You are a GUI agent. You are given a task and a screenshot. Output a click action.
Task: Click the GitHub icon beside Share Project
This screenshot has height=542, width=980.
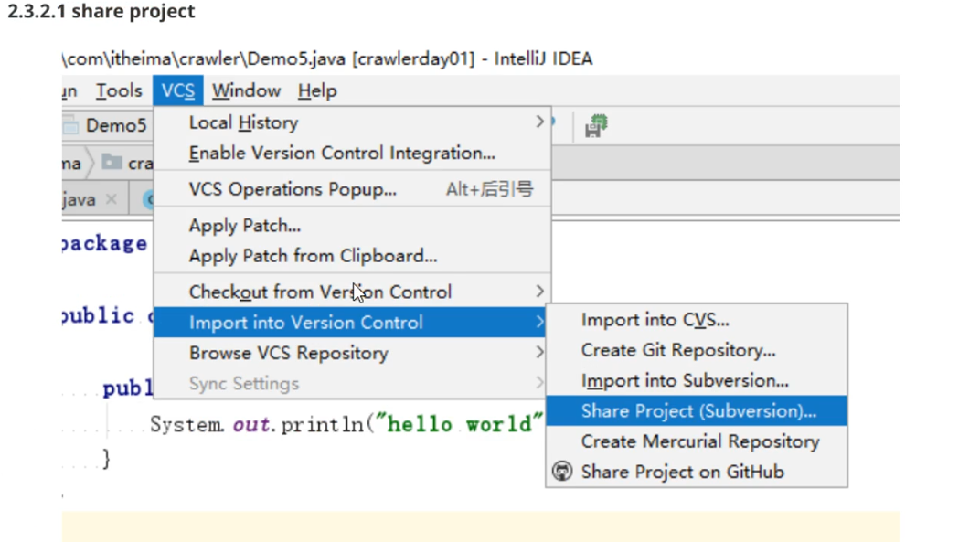point(562,472)
